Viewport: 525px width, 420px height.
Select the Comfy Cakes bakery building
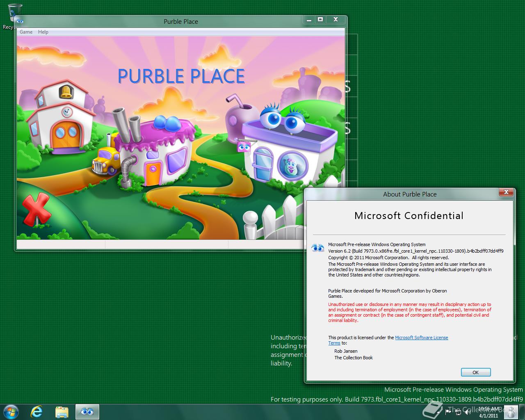click(x=155, y=151)
